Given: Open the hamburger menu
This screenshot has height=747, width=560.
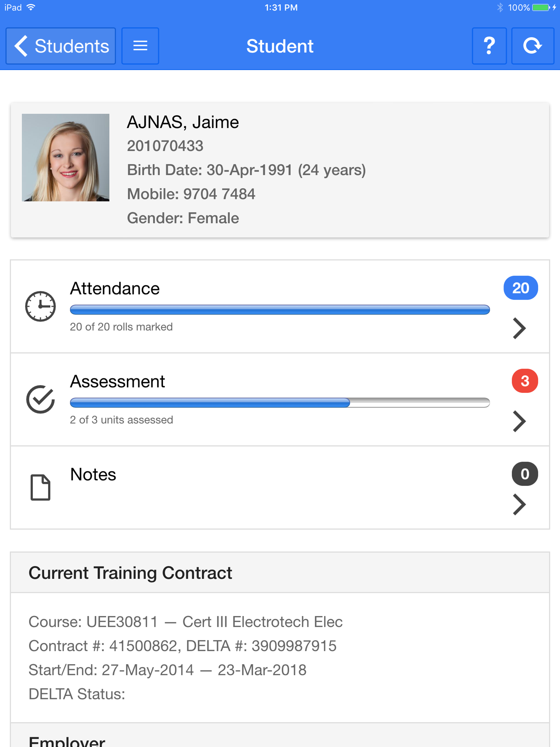Looking at the screenshot, I should click(140, 46).
